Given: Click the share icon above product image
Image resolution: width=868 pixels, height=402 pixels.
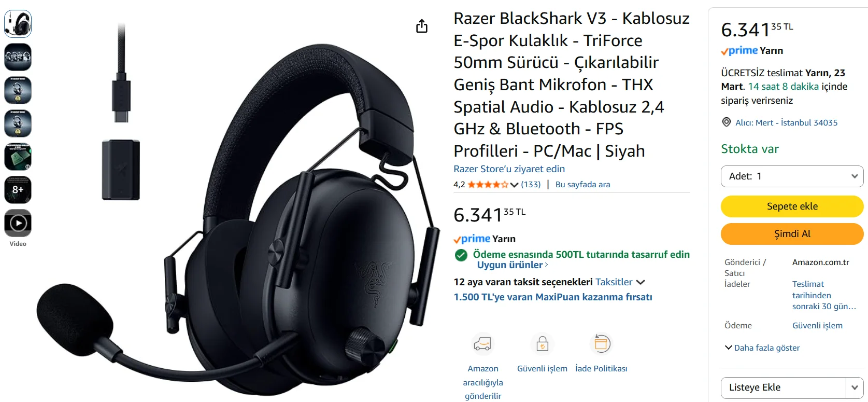Looking at the screenshot, I should [x=422, y=26].
